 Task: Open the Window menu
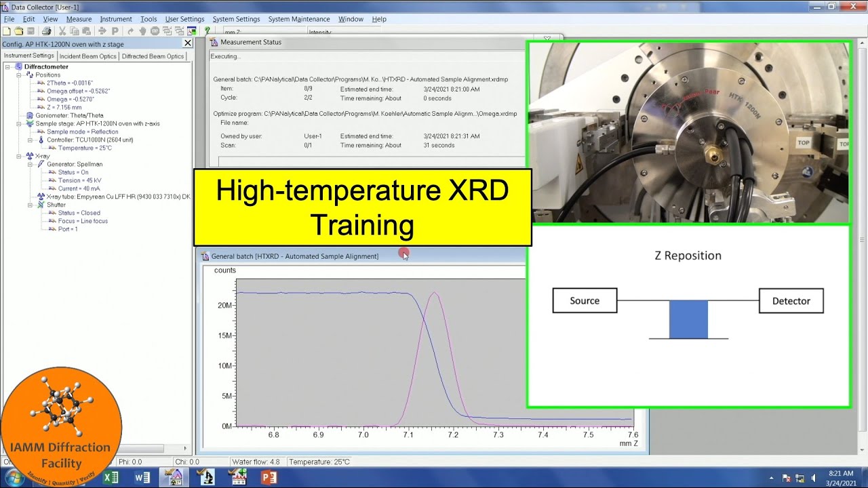coord(351,19)
